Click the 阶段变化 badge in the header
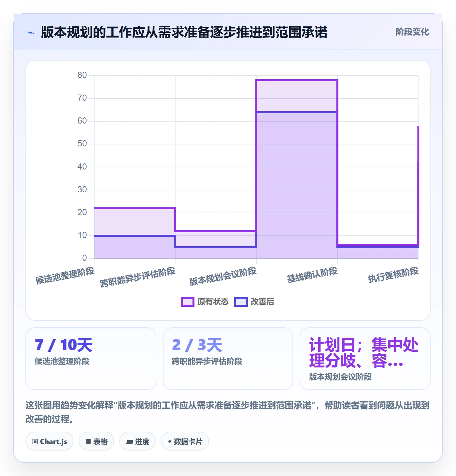456x476 pixels. 412,32
